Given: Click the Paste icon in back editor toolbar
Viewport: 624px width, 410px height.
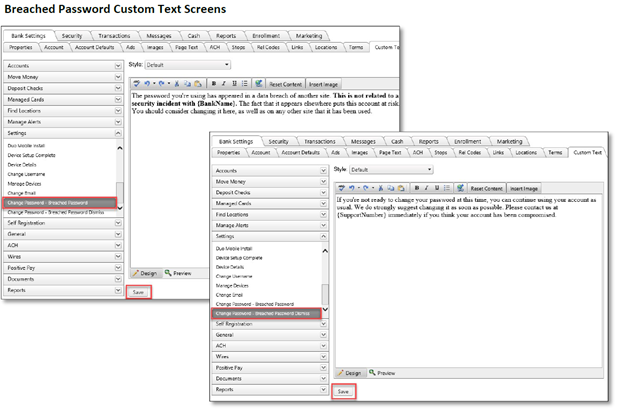Looking at the screenshot, I should coord(196,84).
